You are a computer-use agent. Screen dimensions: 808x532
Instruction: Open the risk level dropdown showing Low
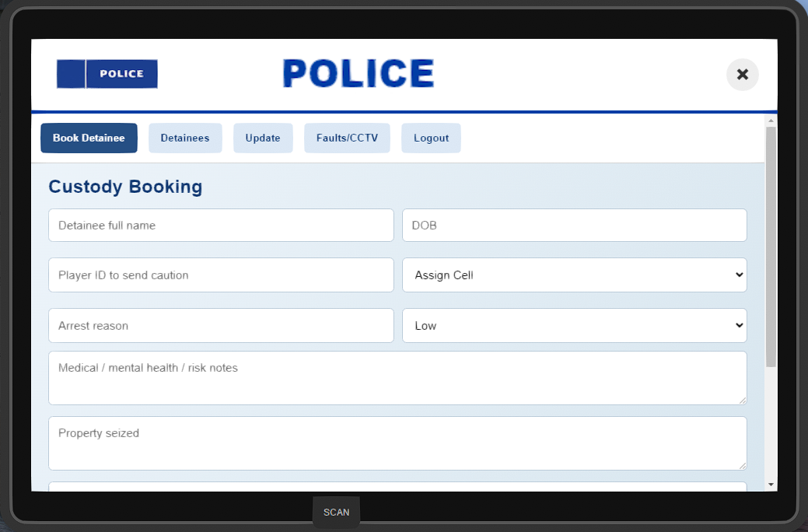574,326
